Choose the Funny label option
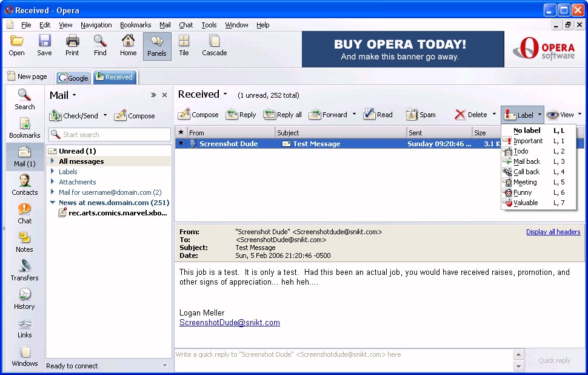Screen dimensions: 588x375 pos(523,192)
